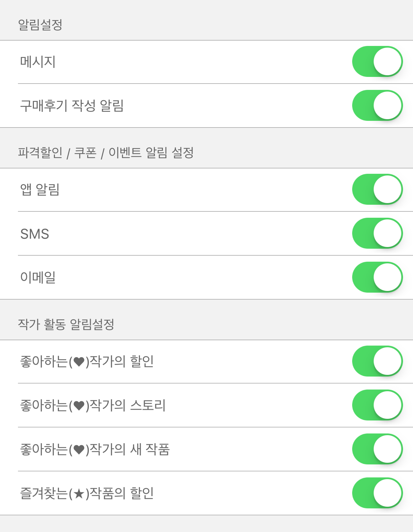Click the 좋아하는(♥)작가의 새 작품 label
413x532 pixels.
[95, 449]
